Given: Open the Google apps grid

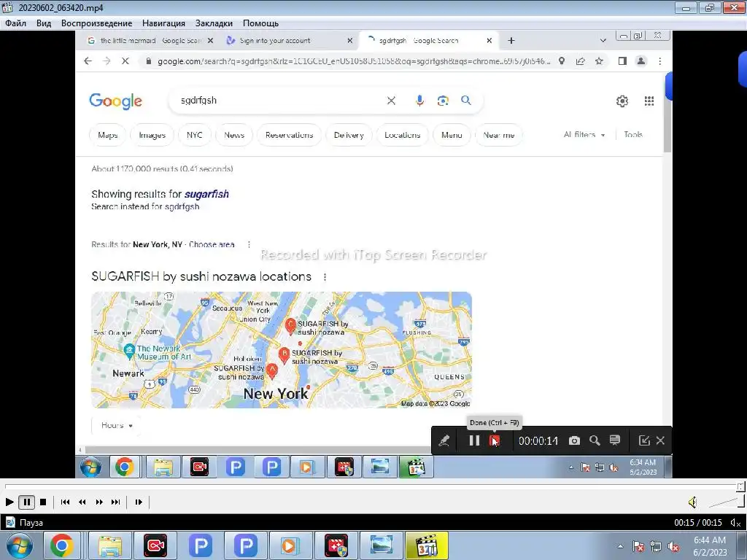Looking at the screenshot, I should 649,101.
